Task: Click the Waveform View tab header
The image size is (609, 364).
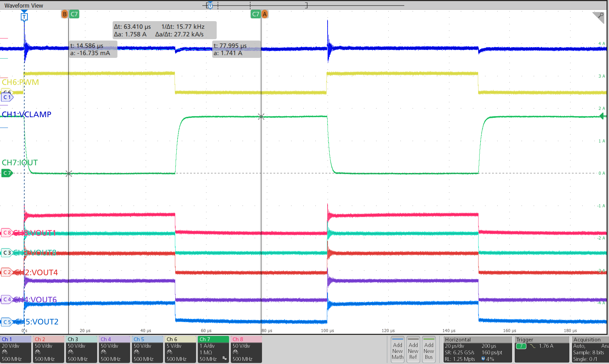Action: click(x=23, y=5)
